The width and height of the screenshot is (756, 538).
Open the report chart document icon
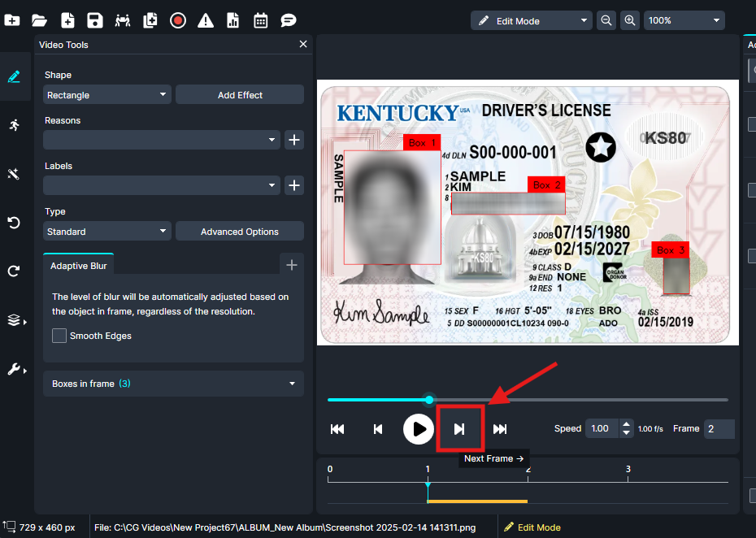(232, 20)
